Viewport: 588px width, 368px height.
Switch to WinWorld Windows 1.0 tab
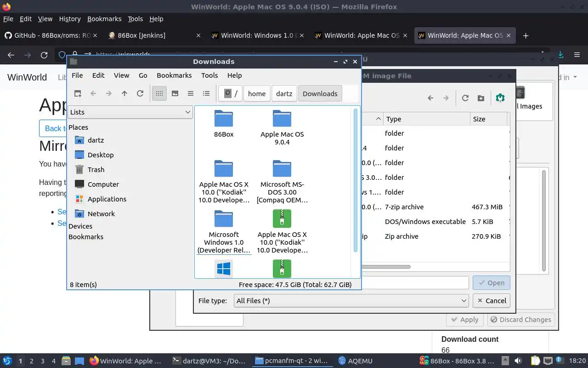click(257, 35)
